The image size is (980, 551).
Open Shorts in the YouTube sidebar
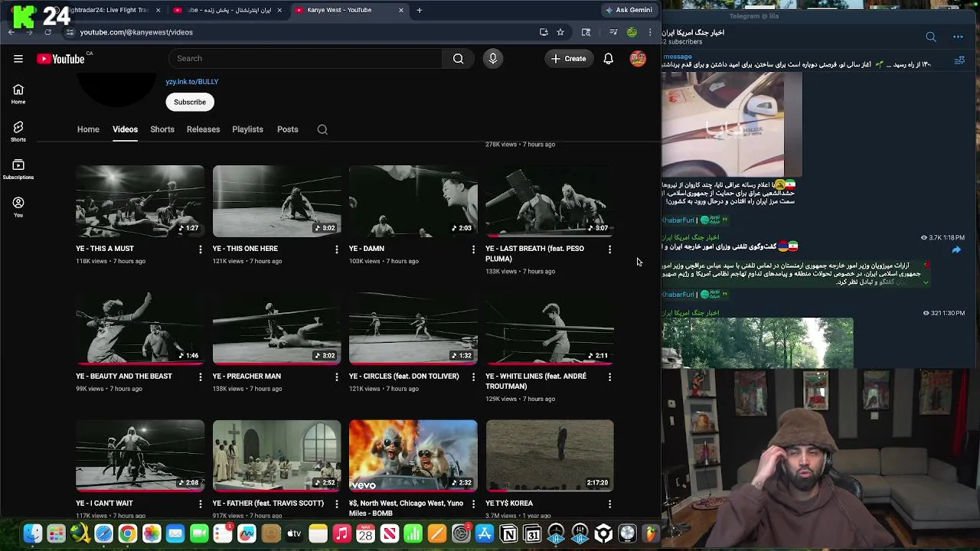click(x=18, y=132)
